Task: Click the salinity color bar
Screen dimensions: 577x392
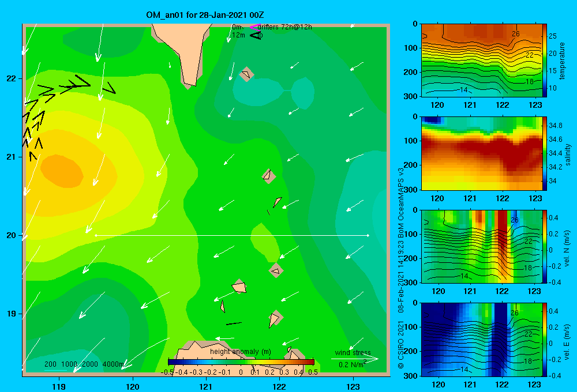Action: tap(545, 153)
